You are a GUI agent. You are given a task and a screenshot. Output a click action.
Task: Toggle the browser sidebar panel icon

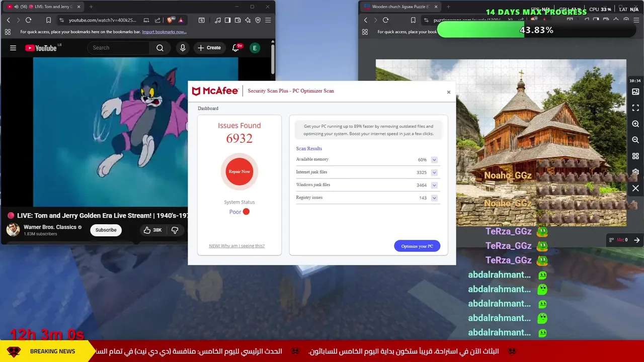click(x=227, y=20)
